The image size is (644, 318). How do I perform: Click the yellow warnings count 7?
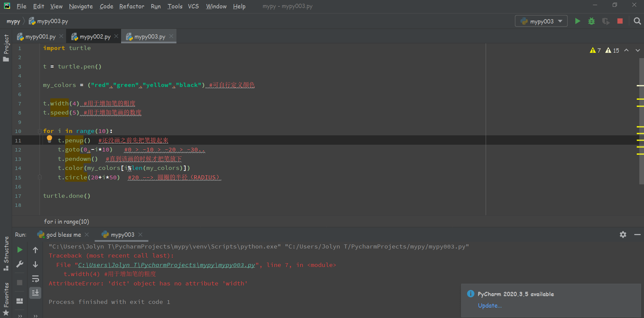point(595,50)
